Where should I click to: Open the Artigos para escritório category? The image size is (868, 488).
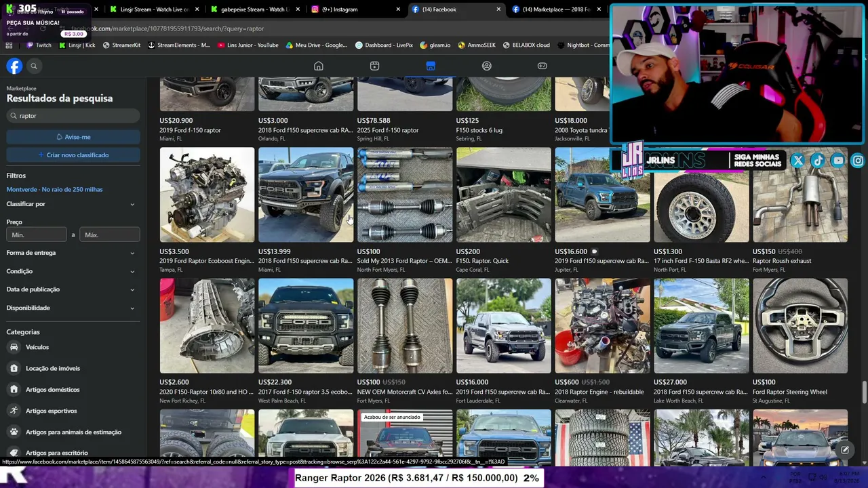(72, 453)
